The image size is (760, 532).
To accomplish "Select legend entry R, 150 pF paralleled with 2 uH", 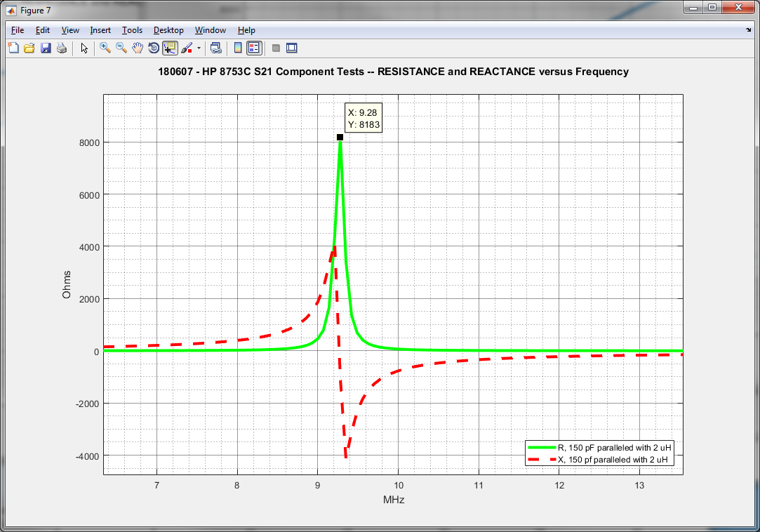I will click(x=614, y=448).
